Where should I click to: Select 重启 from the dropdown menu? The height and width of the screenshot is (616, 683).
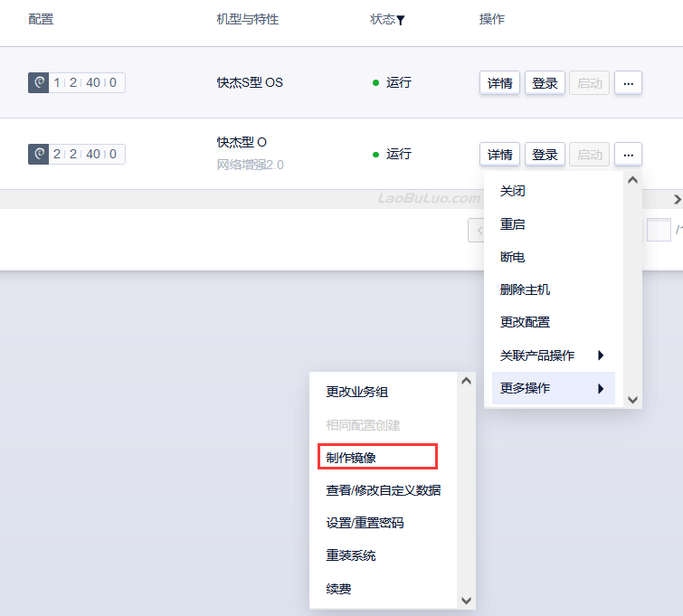click(x=554, y=224)
